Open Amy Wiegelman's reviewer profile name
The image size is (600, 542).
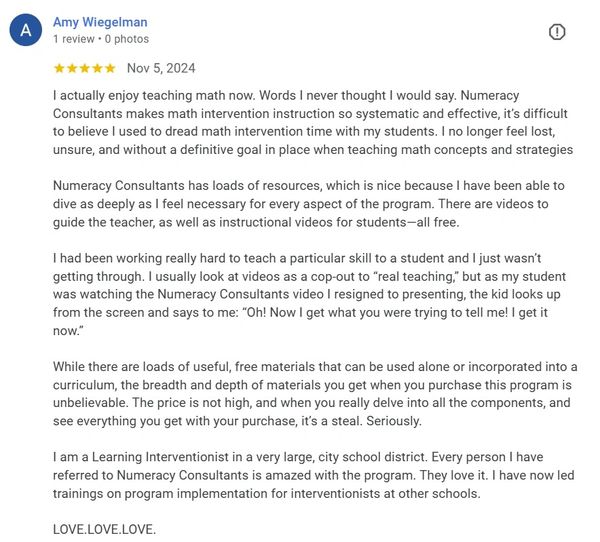100,22
